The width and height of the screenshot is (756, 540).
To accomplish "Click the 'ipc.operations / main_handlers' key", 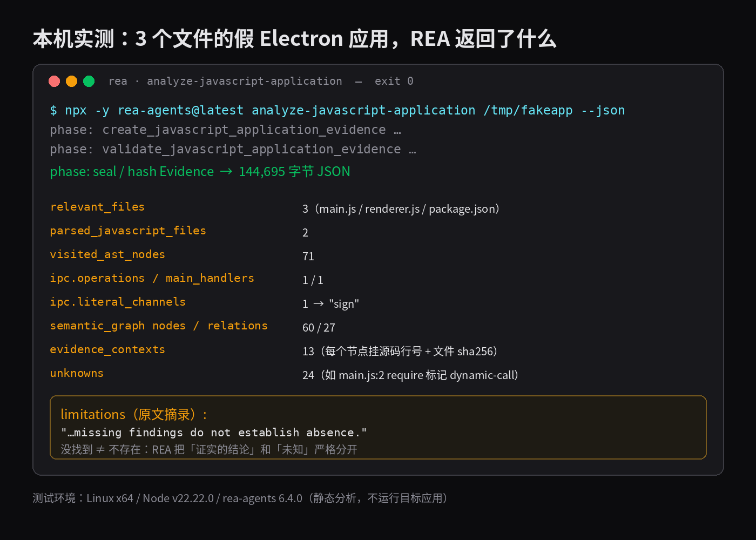I will pyautogui.click(x=152, y=278).
